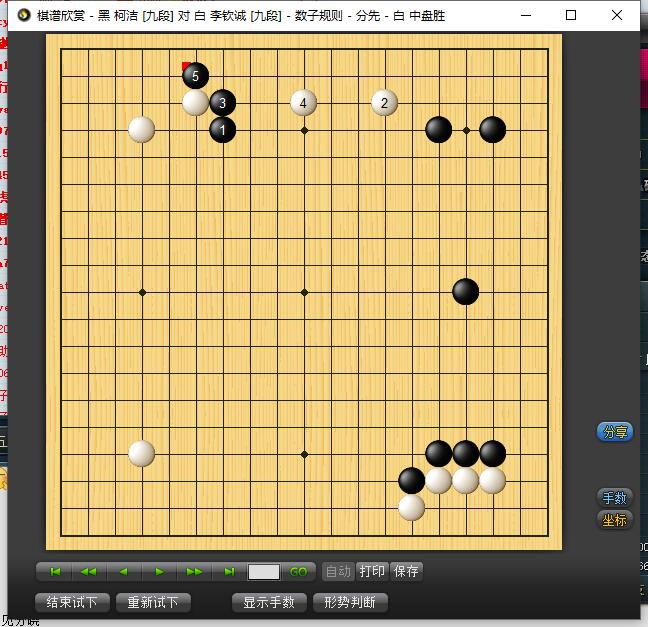Image resolution: width=648 pixels, height=627 pixels.
Task: Click 重新试下 to restart trial play
Action: (x=153, y=602)
